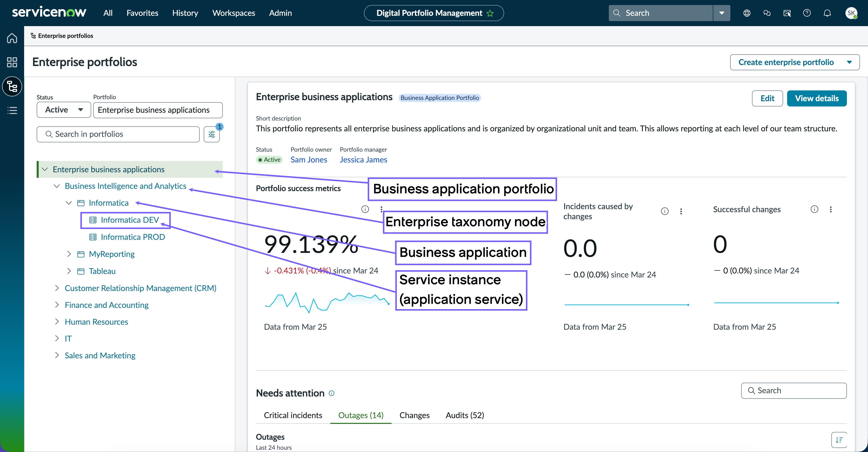This screenshot has height=452, width=868.
Task: Open the Create enterprise portfolio dropdown arrow
Action: point(849,62)
